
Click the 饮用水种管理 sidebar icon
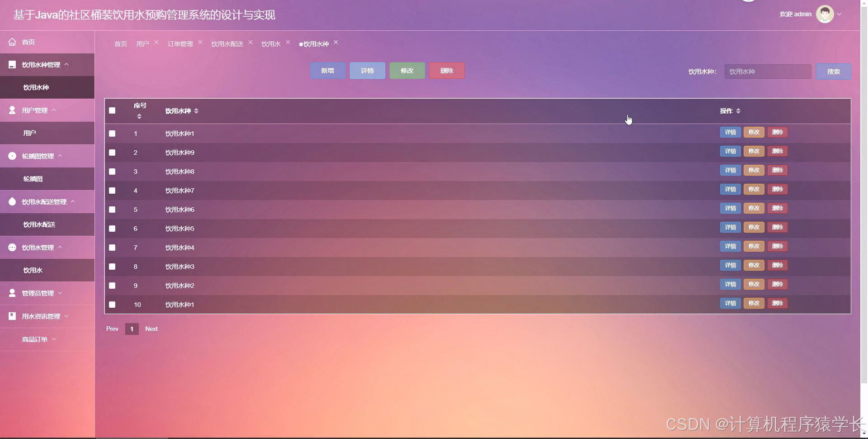click(12, 65)
